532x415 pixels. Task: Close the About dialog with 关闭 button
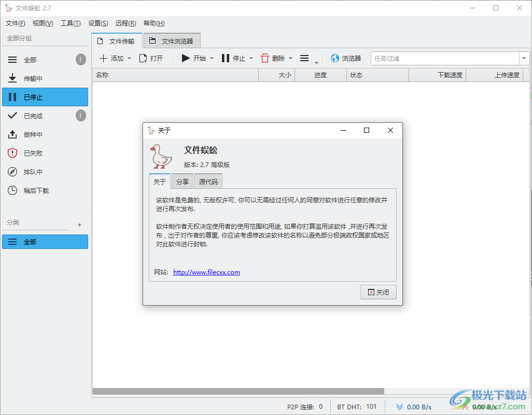378,292
